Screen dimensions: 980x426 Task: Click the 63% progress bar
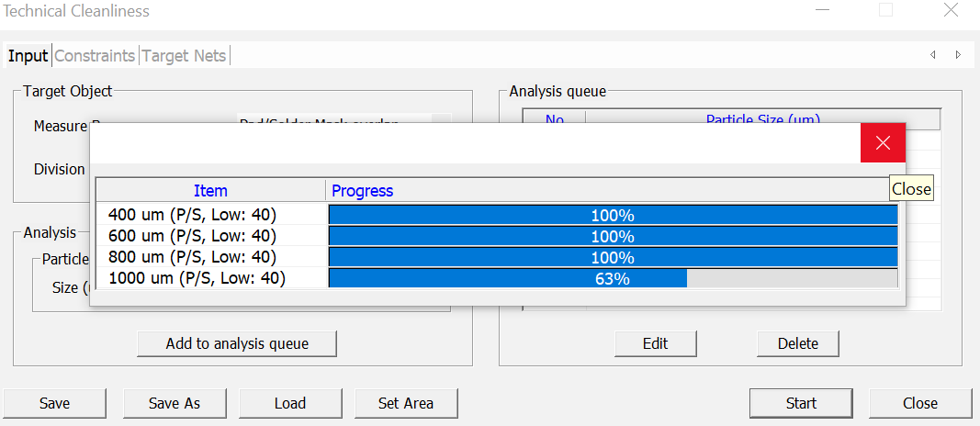[613, 278]
